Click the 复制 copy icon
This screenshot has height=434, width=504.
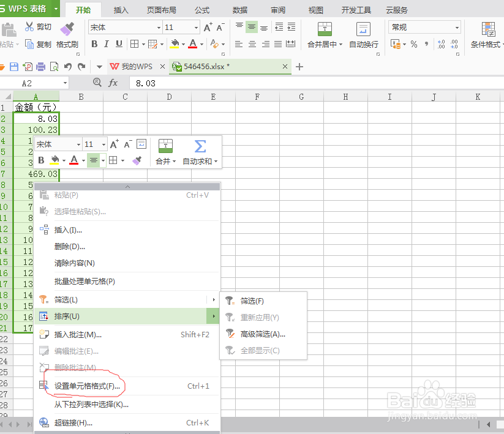[x=29, y=43]
